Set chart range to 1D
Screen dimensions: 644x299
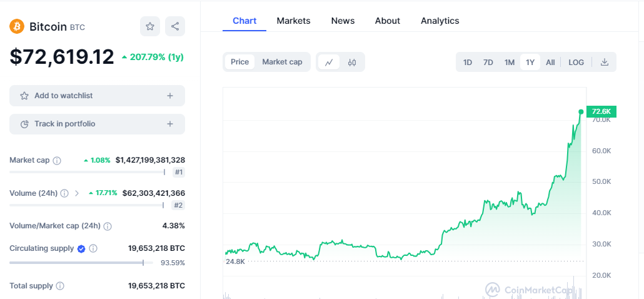pyautogui.click(x=468, y=63)
